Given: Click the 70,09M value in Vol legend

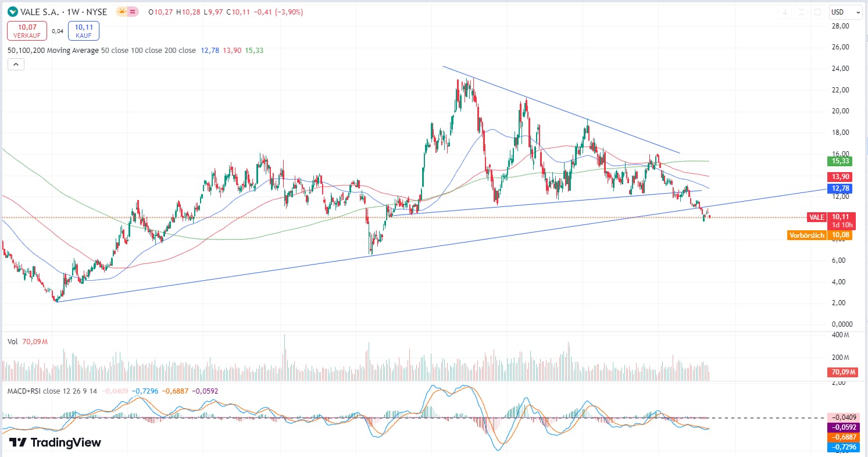Looking at the screenshot, I should pyautogui.click(x=34, y=342).
